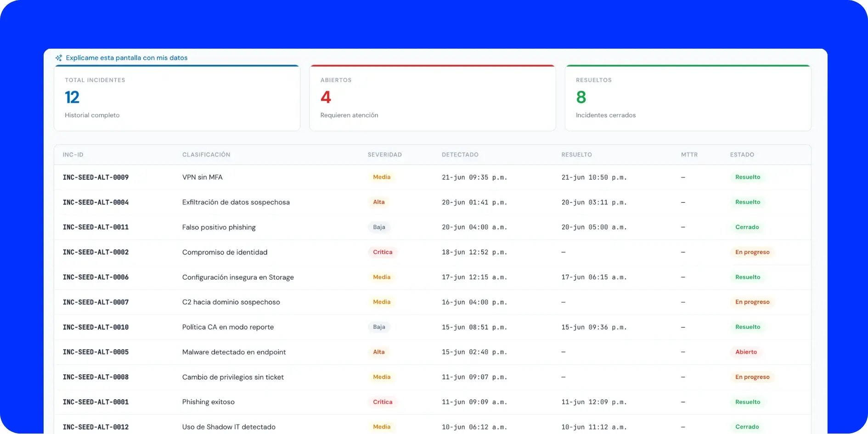
Task: Click the Detectado column header
Action: tap(460, 155)
